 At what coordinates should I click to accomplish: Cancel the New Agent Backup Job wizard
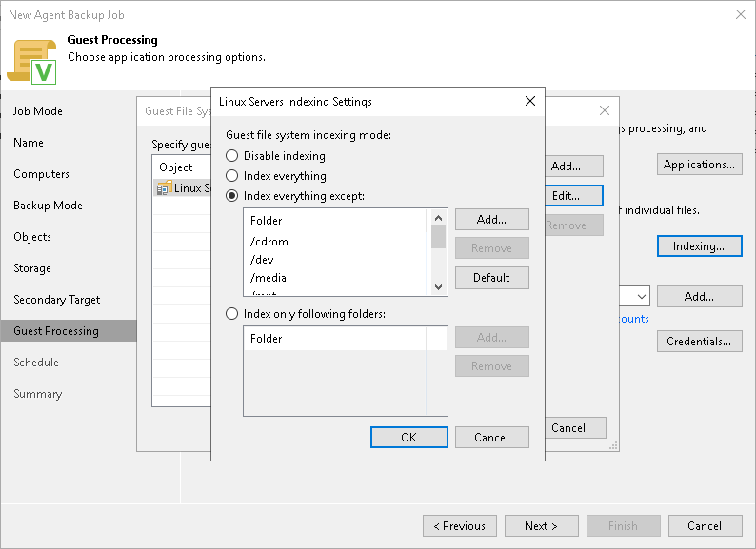705,526
